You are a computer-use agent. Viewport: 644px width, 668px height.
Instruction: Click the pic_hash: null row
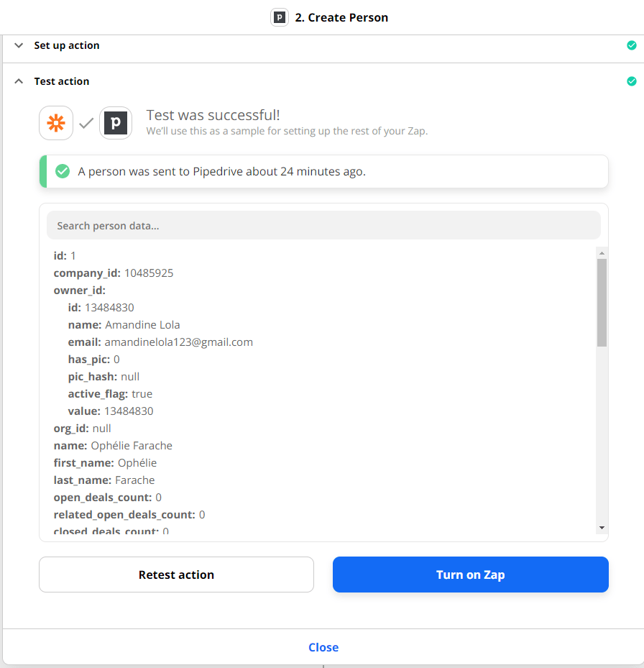103,377
